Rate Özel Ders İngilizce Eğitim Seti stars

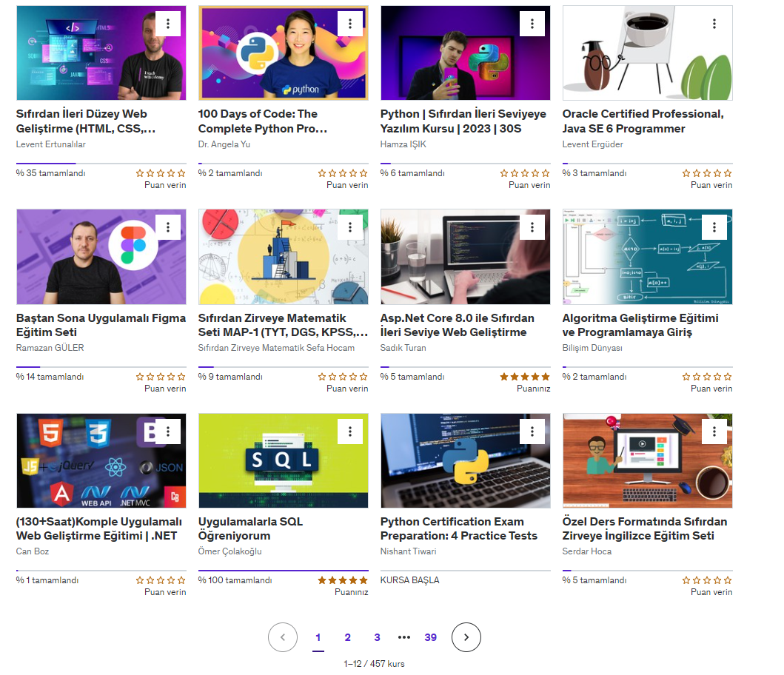(706, 580)
